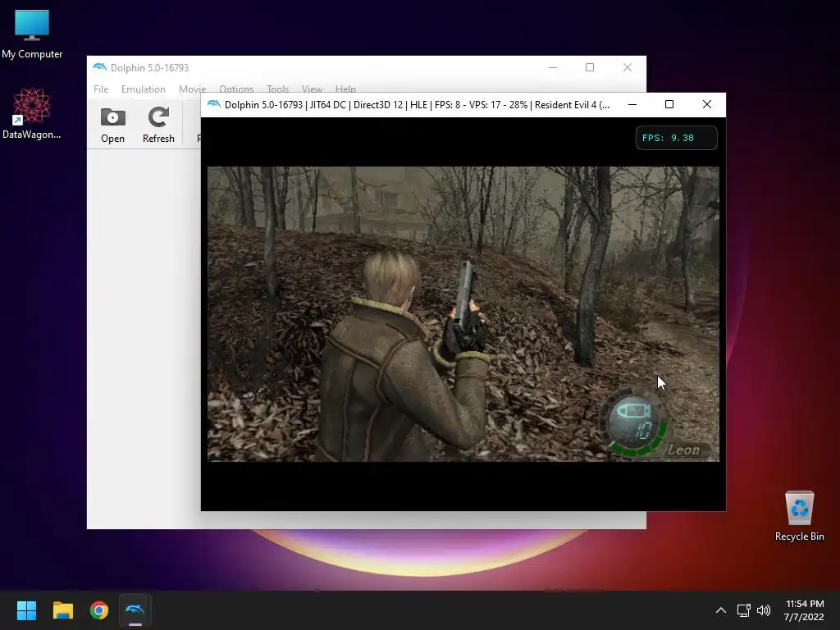This screenshot has height=630, width=840.
Task: Open the Windows Start menu
Action: [x=26, y=610]
